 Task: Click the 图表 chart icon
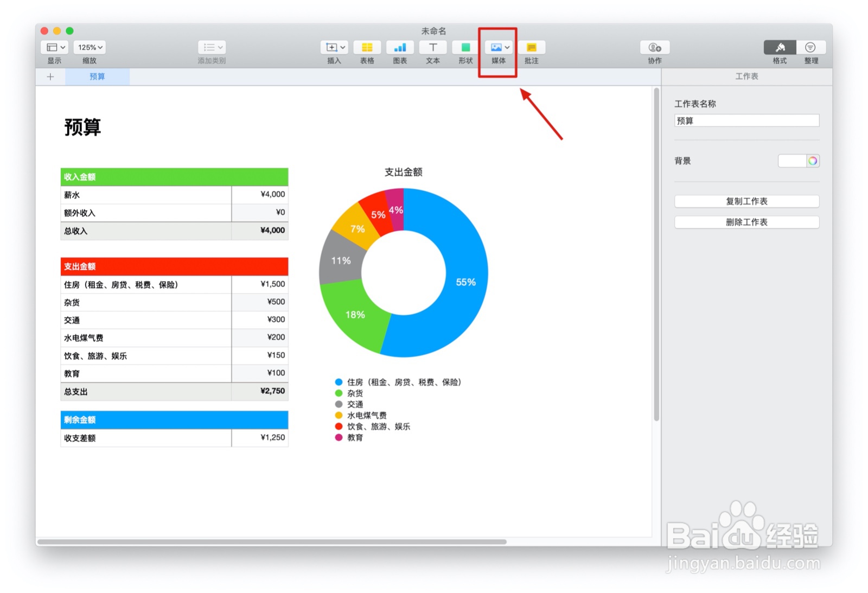coord(400,47)
